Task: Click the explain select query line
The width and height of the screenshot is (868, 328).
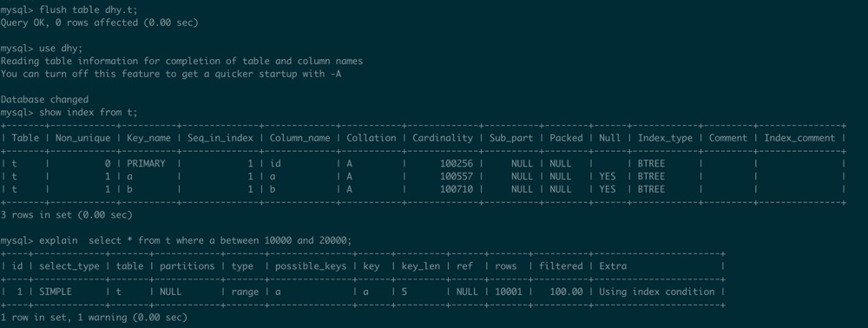Action: [176, 240]
